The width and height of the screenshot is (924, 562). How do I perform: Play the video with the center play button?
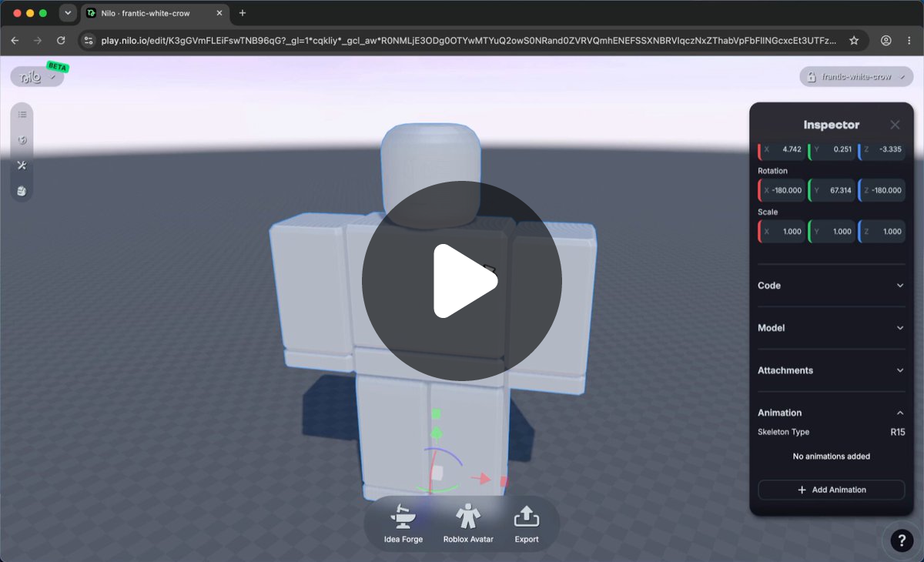click(462, 281)
